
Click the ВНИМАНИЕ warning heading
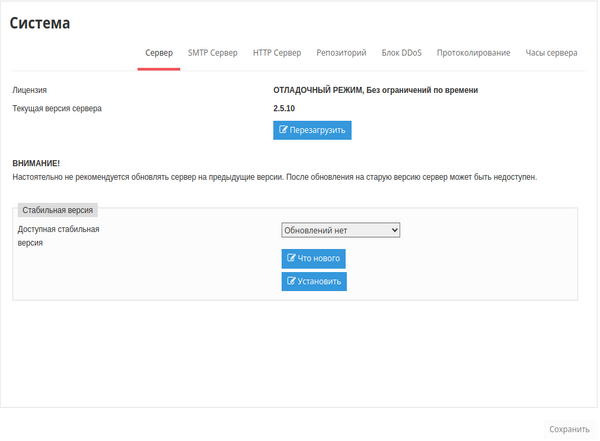point(36,162)
